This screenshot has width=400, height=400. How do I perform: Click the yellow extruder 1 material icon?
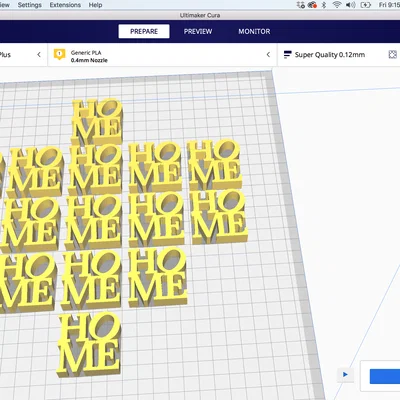pos(60,54)
